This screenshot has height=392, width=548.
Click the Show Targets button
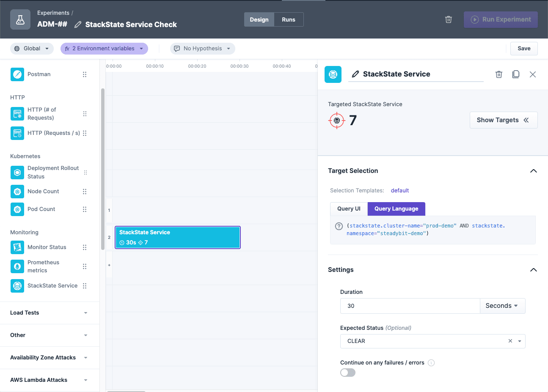tap(503, 120)
